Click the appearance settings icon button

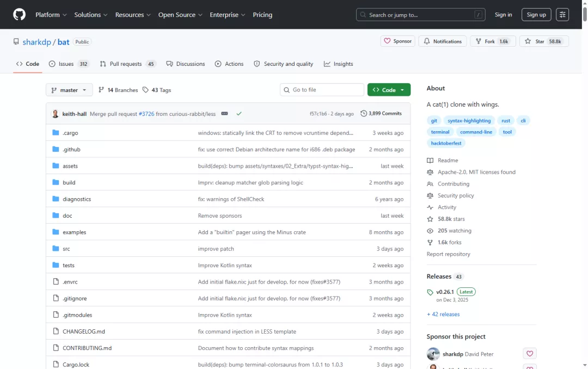562,15
